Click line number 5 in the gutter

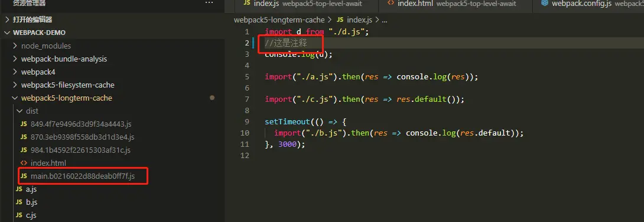(246, 77)
